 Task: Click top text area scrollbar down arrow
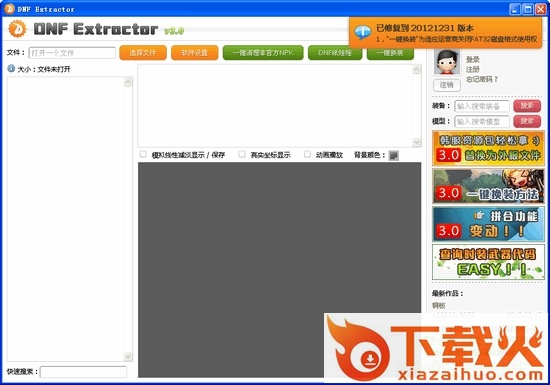(417, 142)
